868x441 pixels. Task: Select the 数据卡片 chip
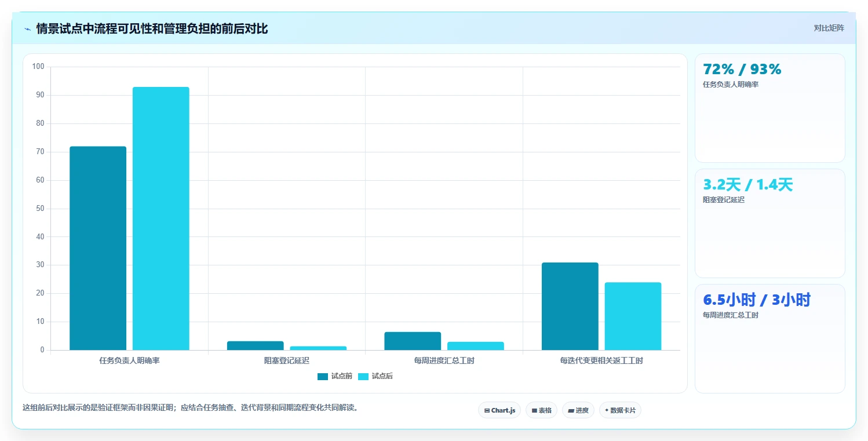(x=620, y=410)
